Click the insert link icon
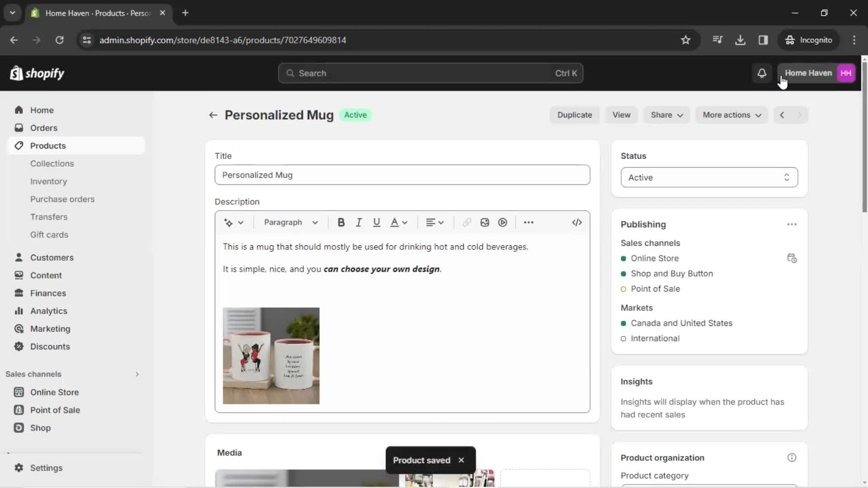The image size is (868, 488). point(467,222)
